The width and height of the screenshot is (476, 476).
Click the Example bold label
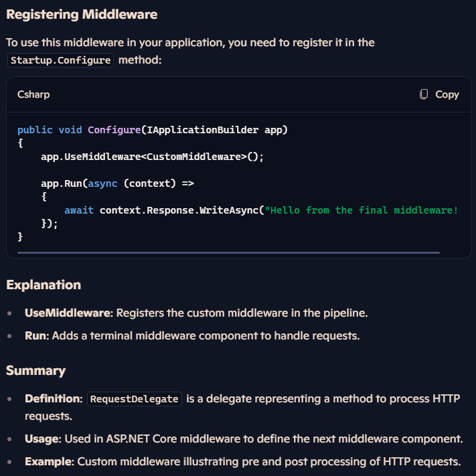(x=50, y=462)
